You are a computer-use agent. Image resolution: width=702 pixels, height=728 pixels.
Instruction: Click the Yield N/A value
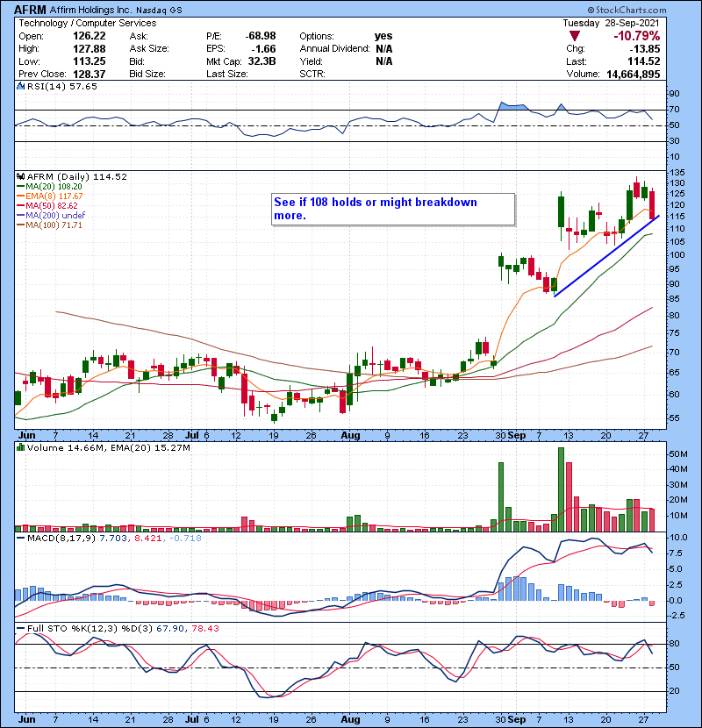(x=383, y=61)
